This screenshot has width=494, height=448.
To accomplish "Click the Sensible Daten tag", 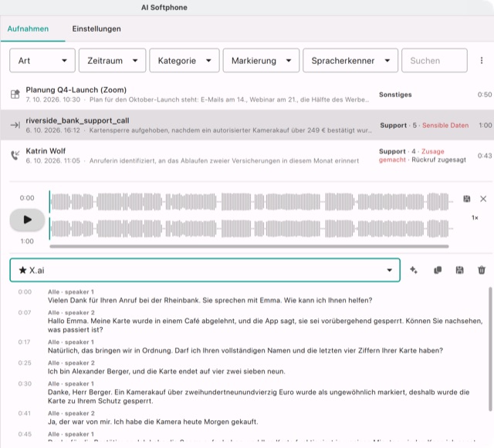I will coord(445,126).
